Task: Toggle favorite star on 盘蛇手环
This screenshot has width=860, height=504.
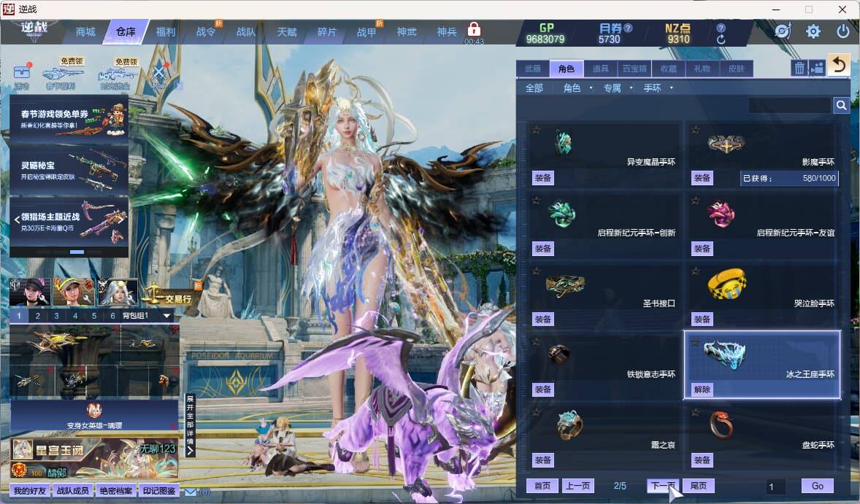Action: 696,413
